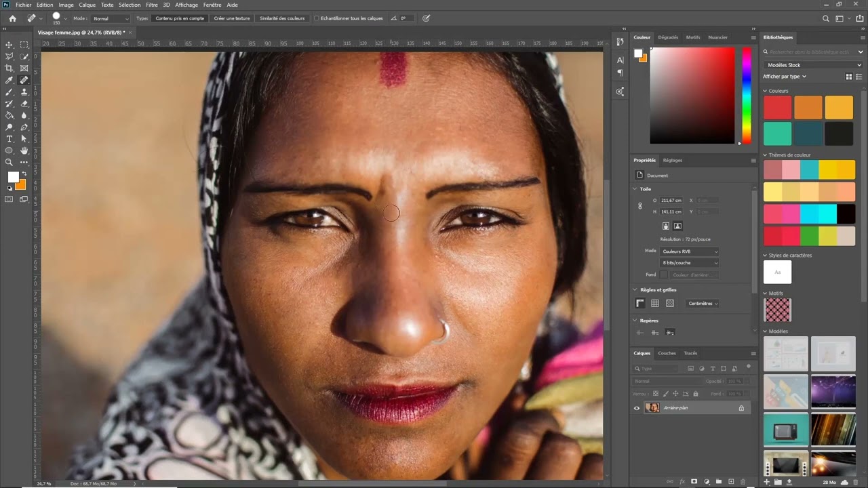Open the Affichage menu
The width and height of the screenshot is (868, 488).
pyautogui.click(x=186, y=5)
